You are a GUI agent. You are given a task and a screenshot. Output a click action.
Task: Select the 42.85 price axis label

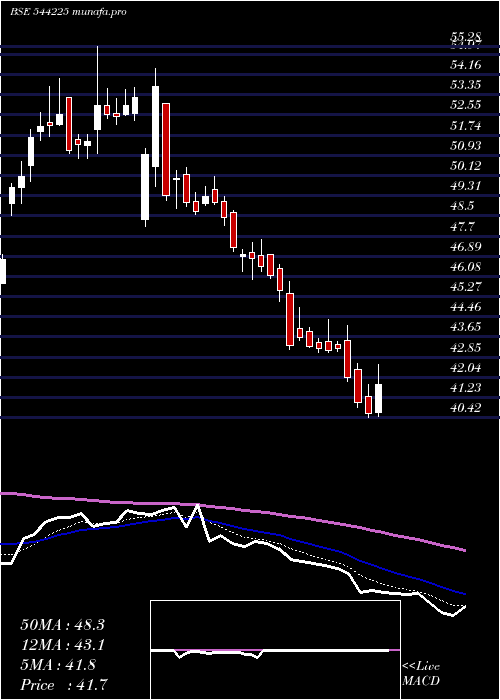465,348
